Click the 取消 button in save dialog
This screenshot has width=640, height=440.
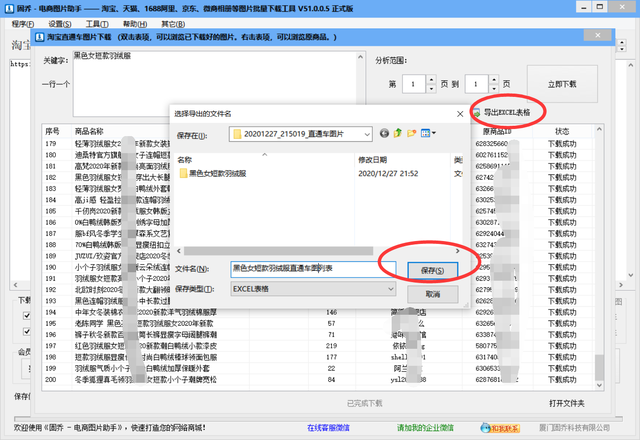click(x=433, y=294)
